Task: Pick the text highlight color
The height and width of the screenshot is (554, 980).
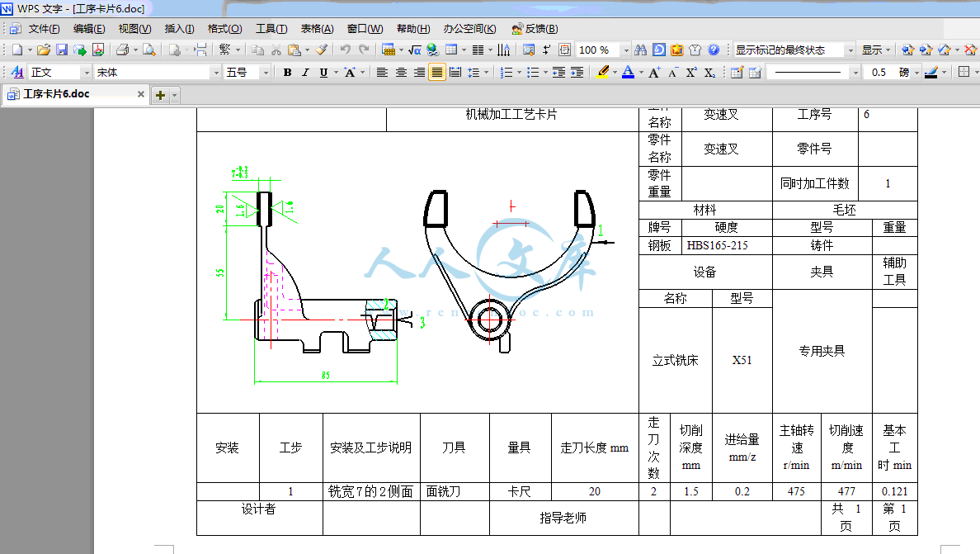Action: coord(602,73)
